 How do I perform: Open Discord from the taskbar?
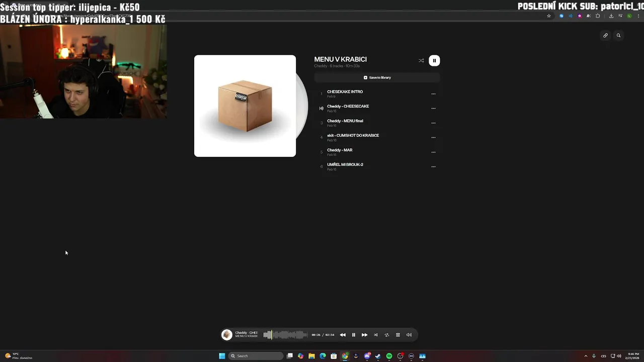[x=367, y=356]
